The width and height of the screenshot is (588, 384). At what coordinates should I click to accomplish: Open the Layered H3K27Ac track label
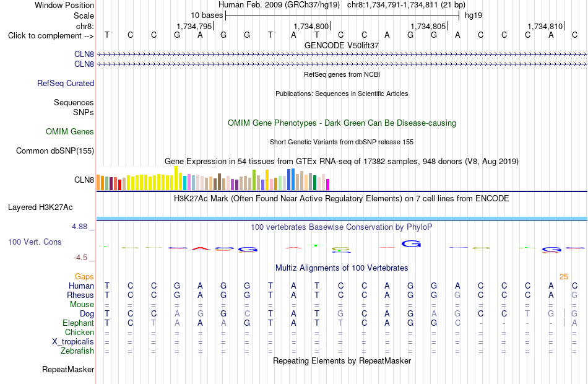[x=40, y=207]
